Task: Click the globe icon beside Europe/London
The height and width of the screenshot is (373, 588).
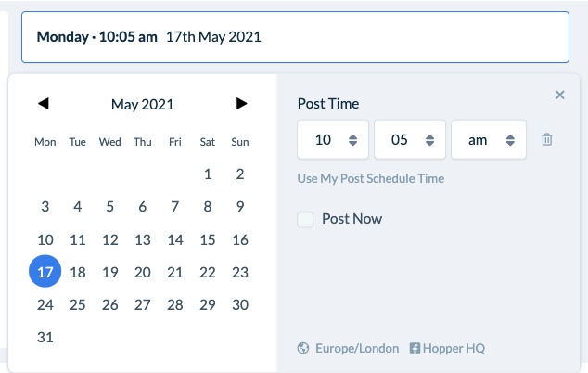Action: 303,348
